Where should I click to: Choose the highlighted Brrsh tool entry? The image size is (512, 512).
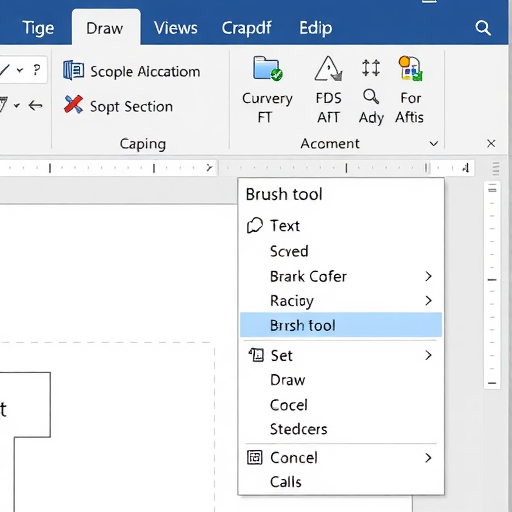(341, 325)
